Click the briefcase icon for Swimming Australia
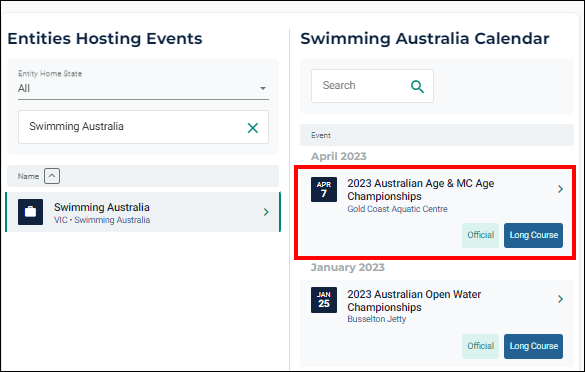The image size is (585, 372). click(30, 212)
